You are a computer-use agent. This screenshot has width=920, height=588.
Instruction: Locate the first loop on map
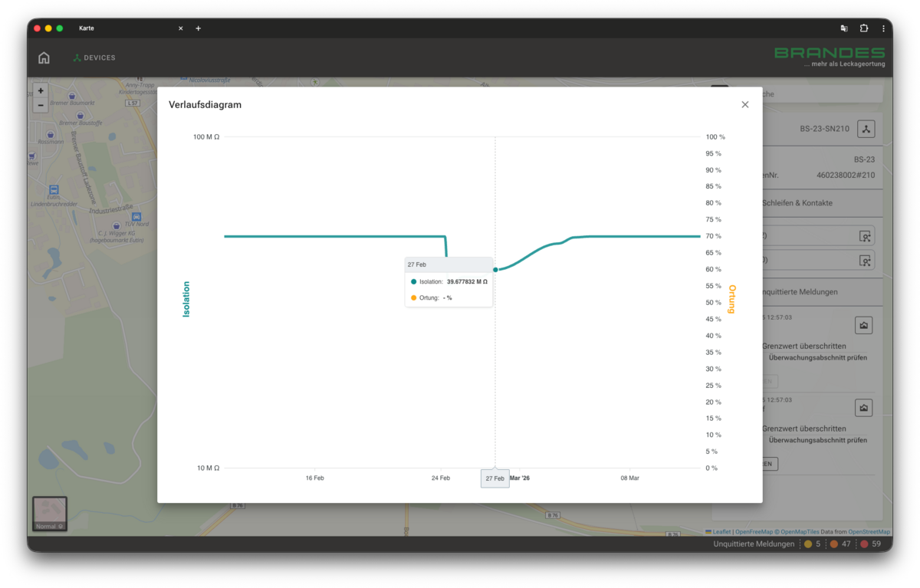click(866, 237)
